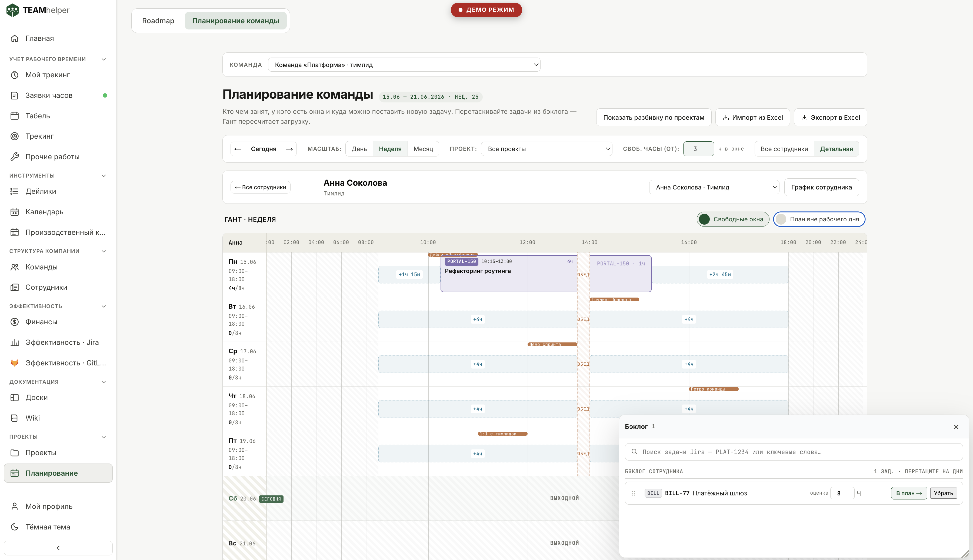973x560 pixels.
Task: Click Убрать for BILL-77
Action: (x=943, y=493)
